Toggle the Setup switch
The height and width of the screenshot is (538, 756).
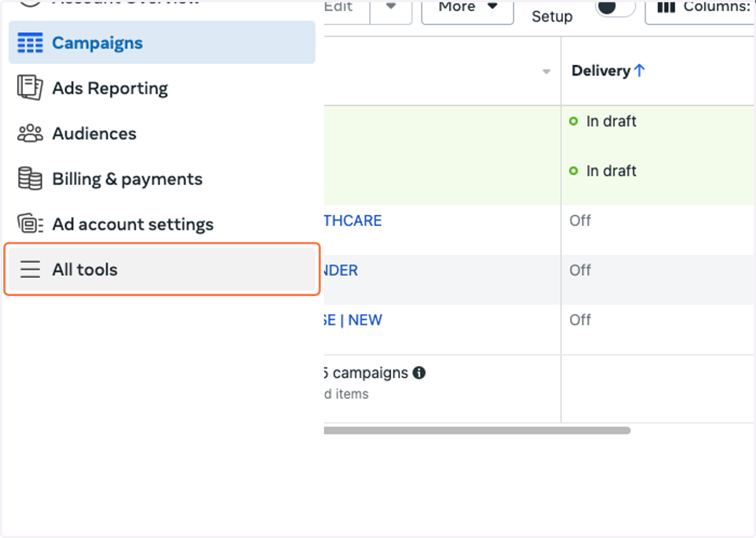615,8
